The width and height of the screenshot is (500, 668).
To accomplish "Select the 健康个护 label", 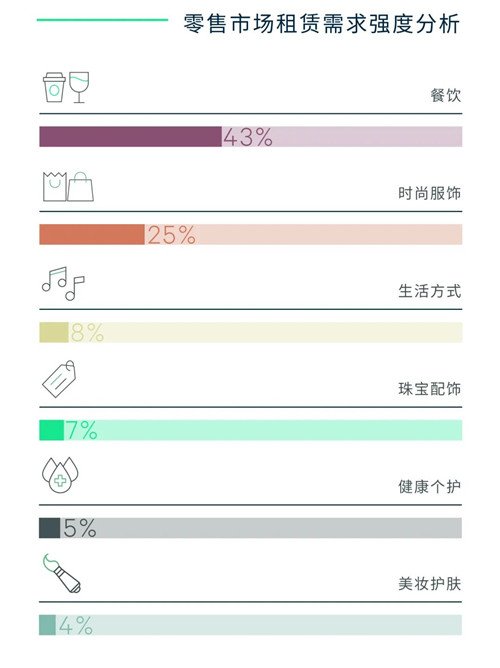I will 430,487.
